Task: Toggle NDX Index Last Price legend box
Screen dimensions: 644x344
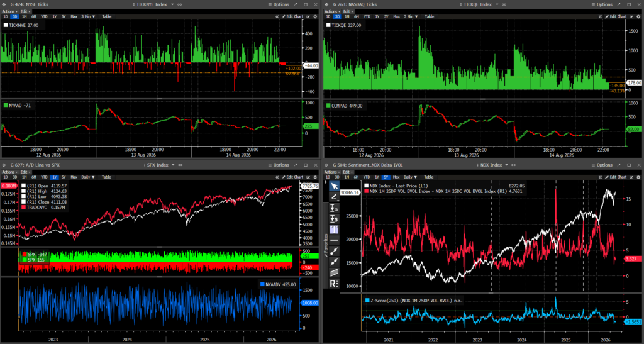Action: point(367,186)
